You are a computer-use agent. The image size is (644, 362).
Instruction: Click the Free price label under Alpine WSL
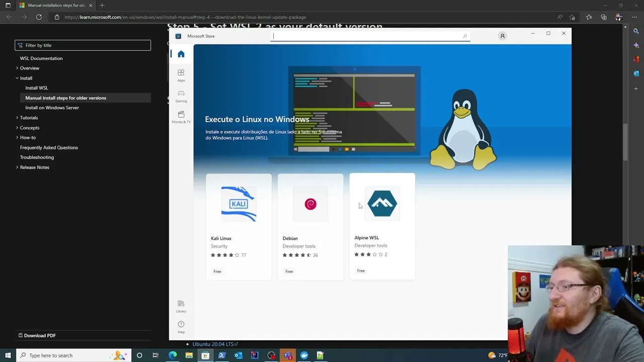(361, 270)
